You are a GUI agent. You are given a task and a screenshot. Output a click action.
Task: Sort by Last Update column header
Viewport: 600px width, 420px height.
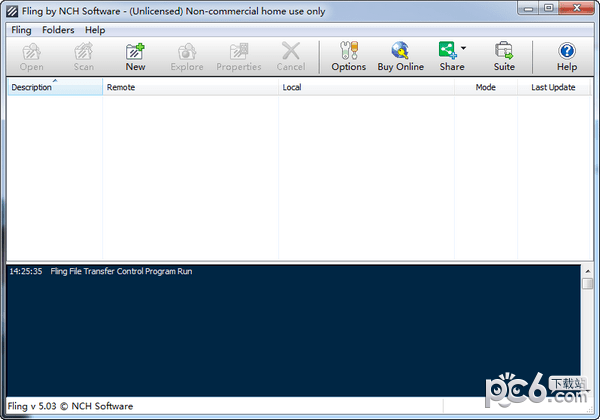553,87
